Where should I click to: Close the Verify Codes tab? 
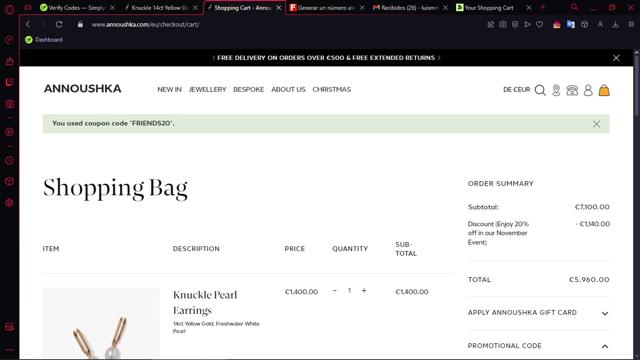(113, 8)
